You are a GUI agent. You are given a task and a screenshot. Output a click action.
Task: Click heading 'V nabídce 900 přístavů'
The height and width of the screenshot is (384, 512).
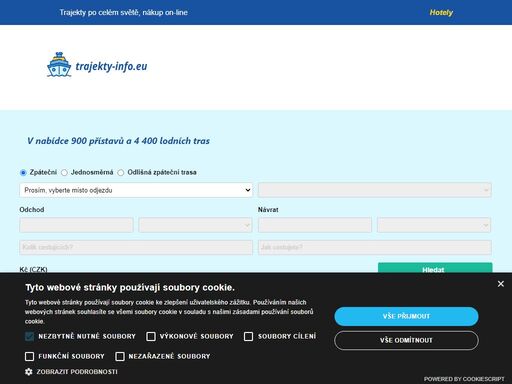click(118, 141)
